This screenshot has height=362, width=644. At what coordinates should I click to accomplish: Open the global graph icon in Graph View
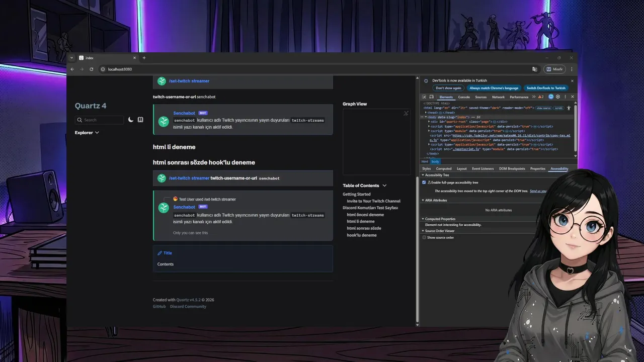click(x=406, y=114)
